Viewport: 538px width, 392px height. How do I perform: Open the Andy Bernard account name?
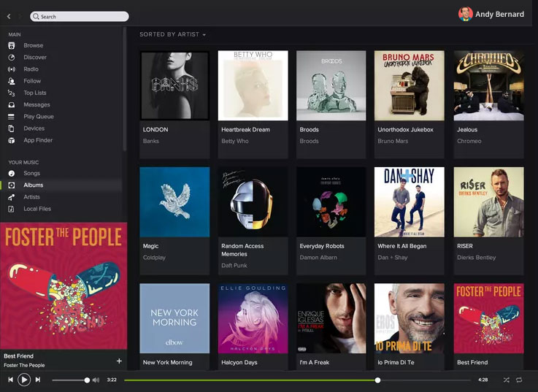[499, 14]
